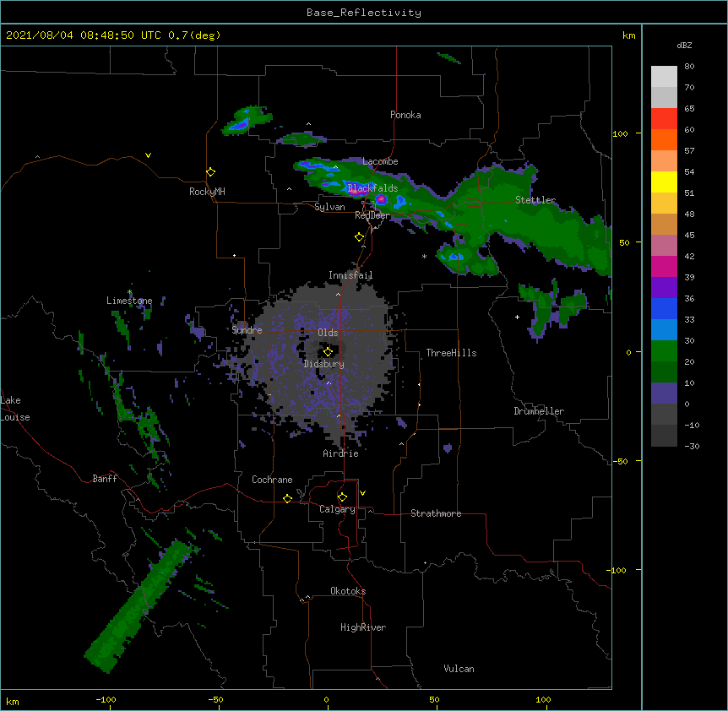Click the RockyMH label
Image resolution: width=728 pixels, height=711 pixels.
(x=207, y=192)
